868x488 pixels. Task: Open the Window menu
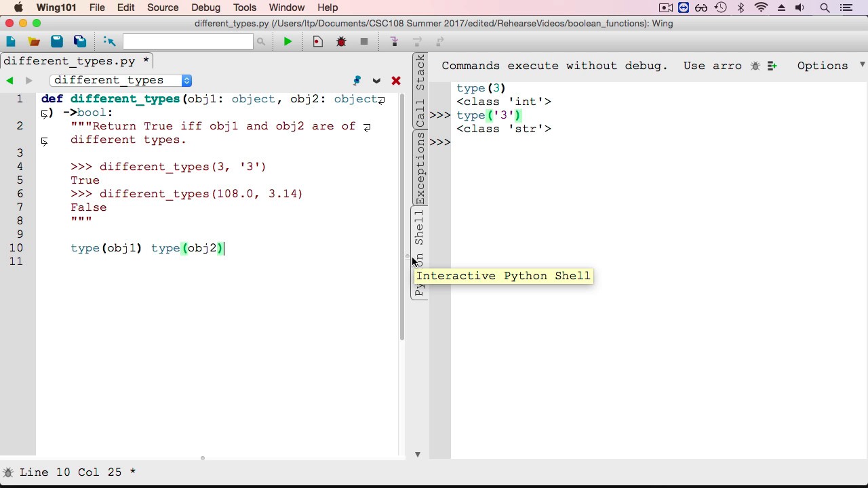(x=287, y=7)
